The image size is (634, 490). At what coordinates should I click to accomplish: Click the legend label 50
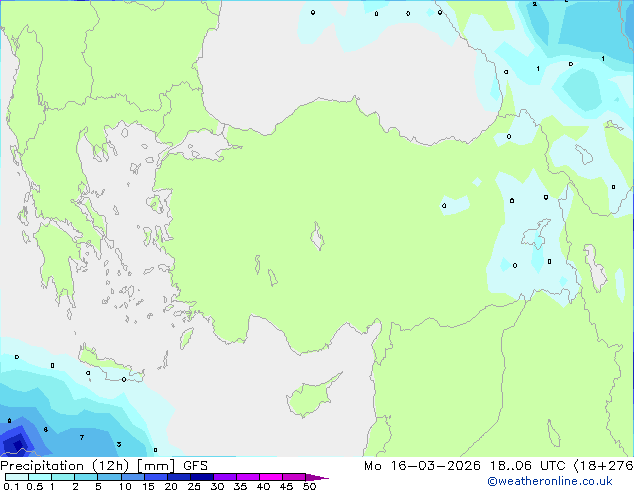point(309,486)
